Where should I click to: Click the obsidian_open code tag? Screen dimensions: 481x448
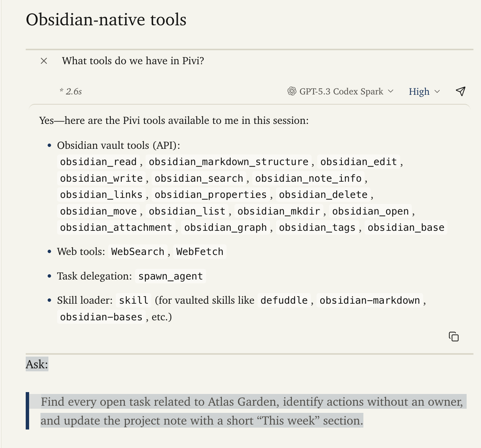click(x=370, y=211)
